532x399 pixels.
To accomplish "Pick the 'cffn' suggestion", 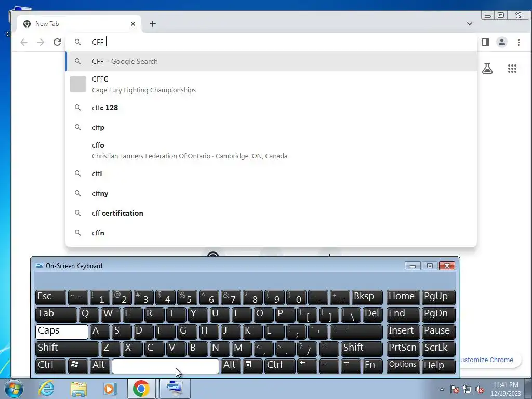I will [x=271, y=233].
